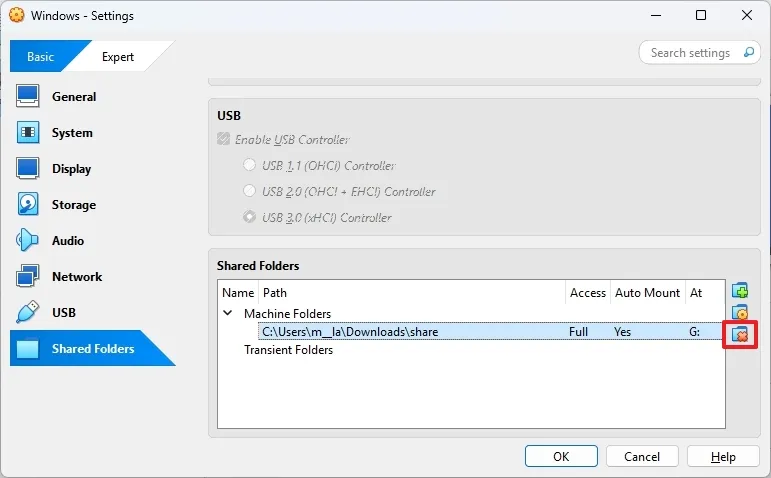Select USB 1.1 (OHCI) Controller radio
Image resolution: width=771 pixels, height=478 pixels.
(249, 165)
